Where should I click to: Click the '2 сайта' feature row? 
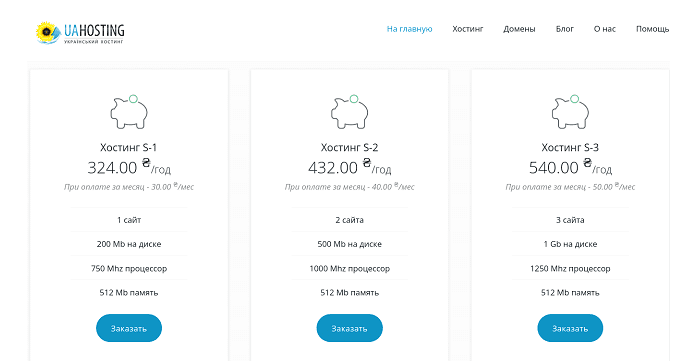(349, 220)
